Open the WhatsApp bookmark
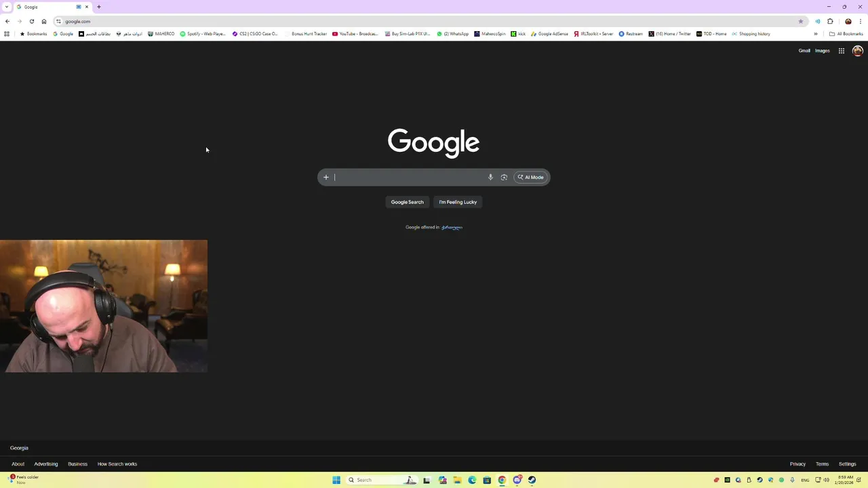 453,34
